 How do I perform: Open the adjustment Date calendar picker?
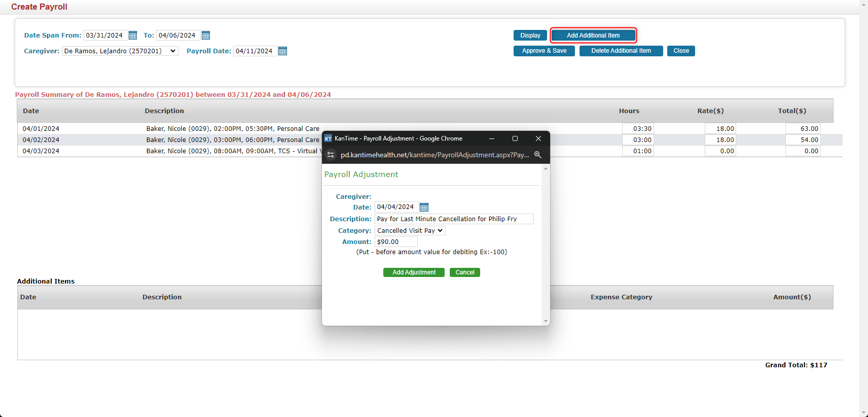424,207
